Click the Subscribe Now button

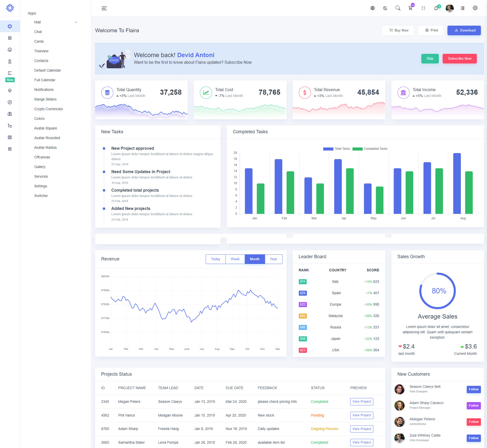pyautogui.click(x=459, y=59)
